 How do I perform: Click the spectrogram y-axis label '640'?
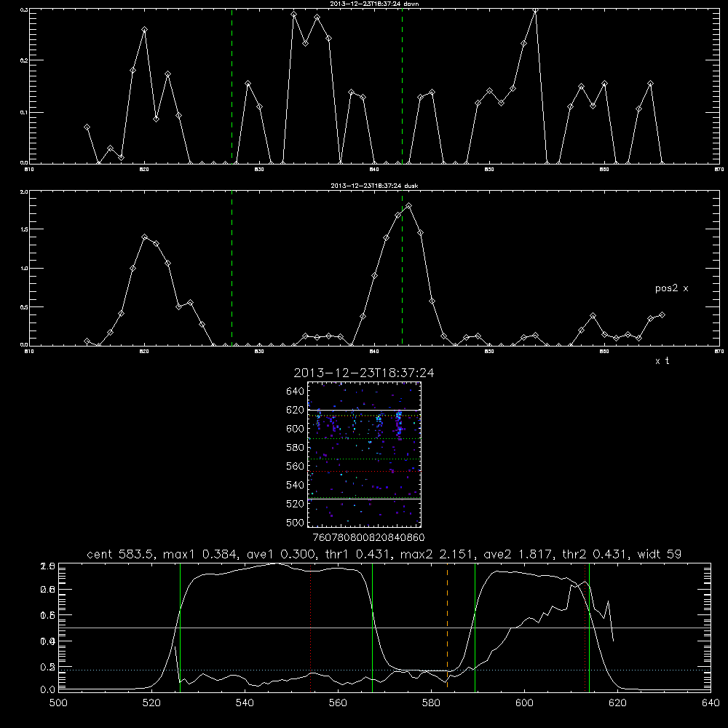[296, 392]
